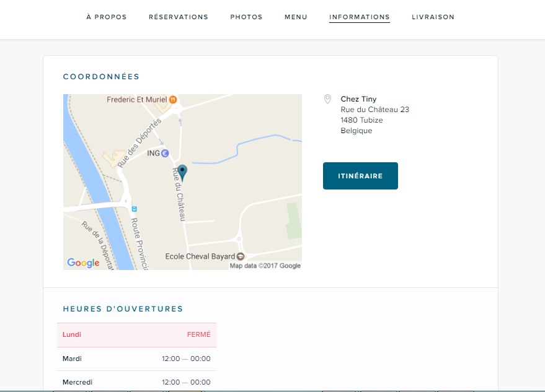Screen dimensions: 545x392
Task: Switch to the Photos section
Action: (246, 17)
